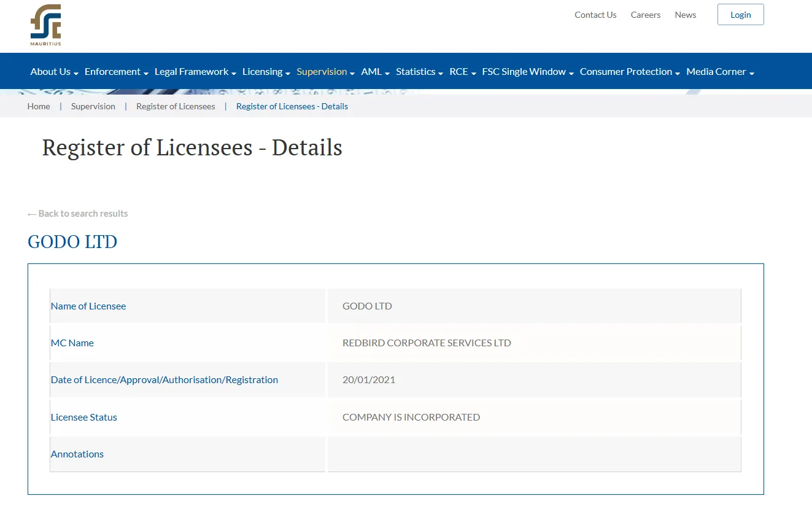The height and width of the screenshot is (509, 812).
Task: Click the Register of Licensees - Details page title
Action: pyautogui.click(x=192, y=148)
